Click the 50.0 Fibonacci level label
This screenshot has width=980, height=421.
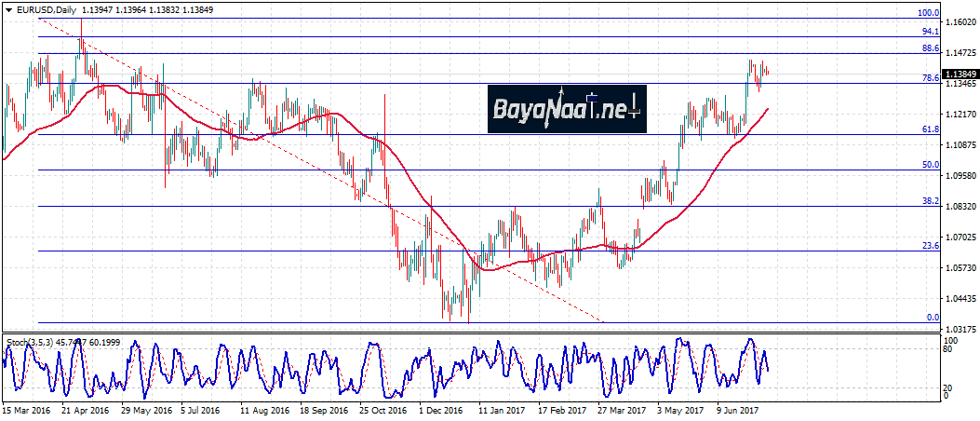click(x=930, y=165)
